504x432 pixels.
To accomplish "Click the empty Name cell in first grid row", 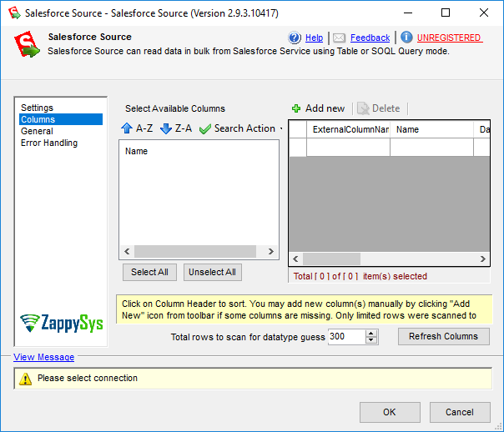I will point(432,148).
